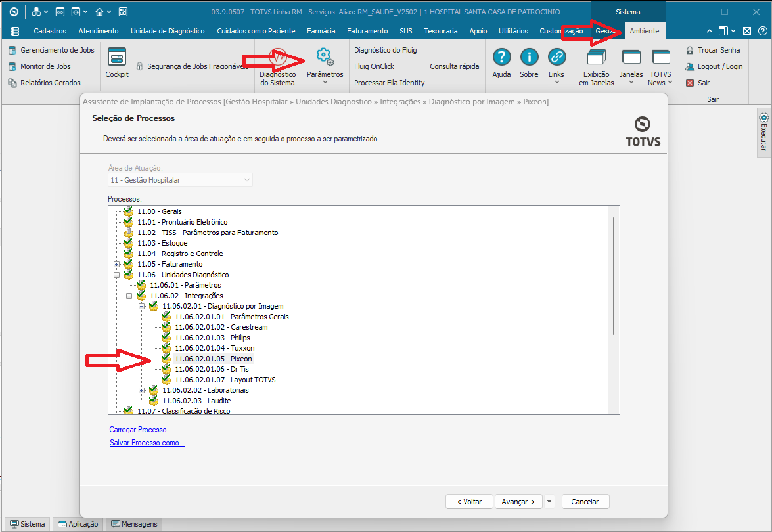Open Ajuda help icon
The height and width of the screenshot is (532, 772).
502,57
